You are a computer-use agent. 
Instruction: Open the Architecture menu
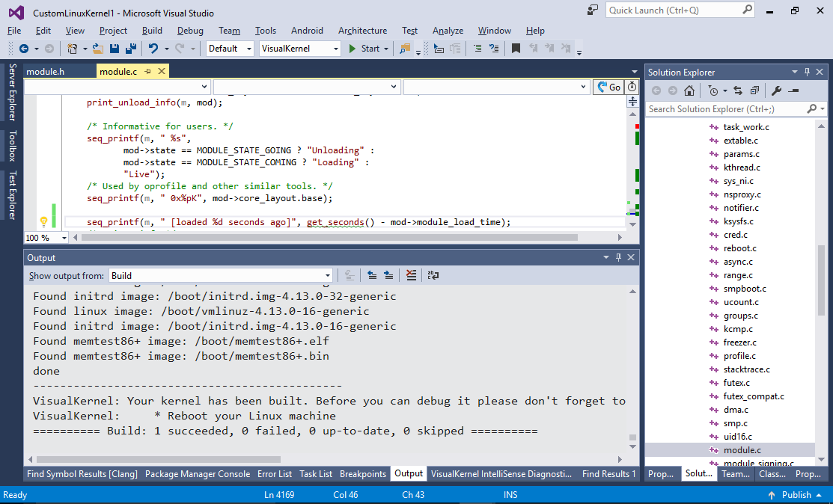(x=363, y=31)
